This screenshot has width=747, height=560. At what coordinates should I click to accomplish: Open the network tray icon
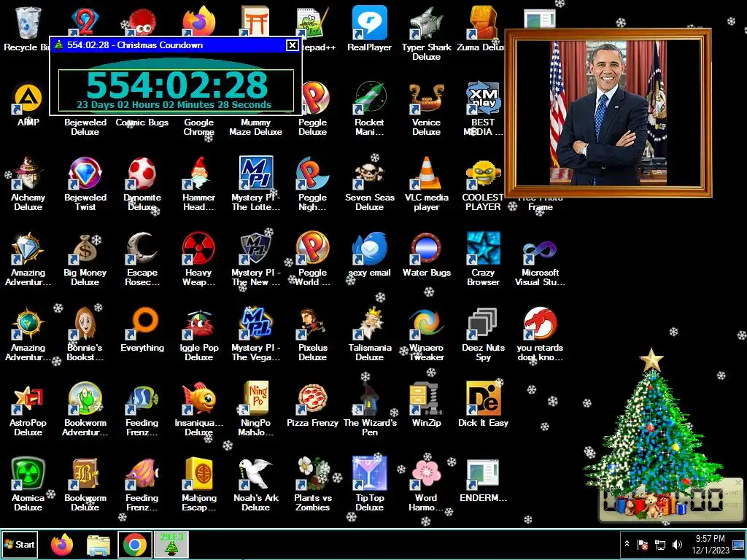tap(660, 544)
